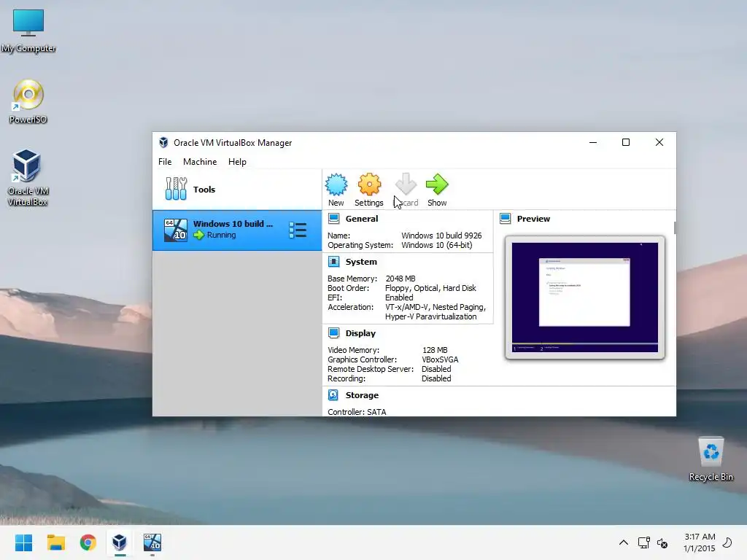Image resolution: width=747 pixels, height=560 pixels.
Task: Open the PowerISO desktop shortcut
Action: (28, 102)
